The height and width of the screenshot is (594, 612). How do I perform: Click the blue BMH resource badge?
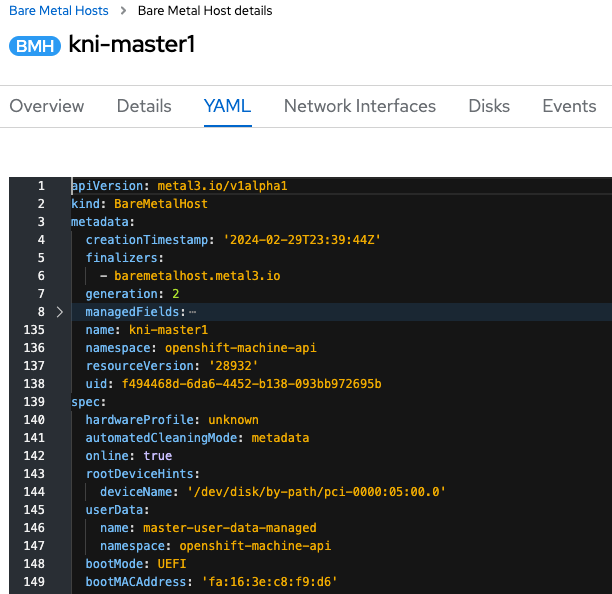pos(34,46)
